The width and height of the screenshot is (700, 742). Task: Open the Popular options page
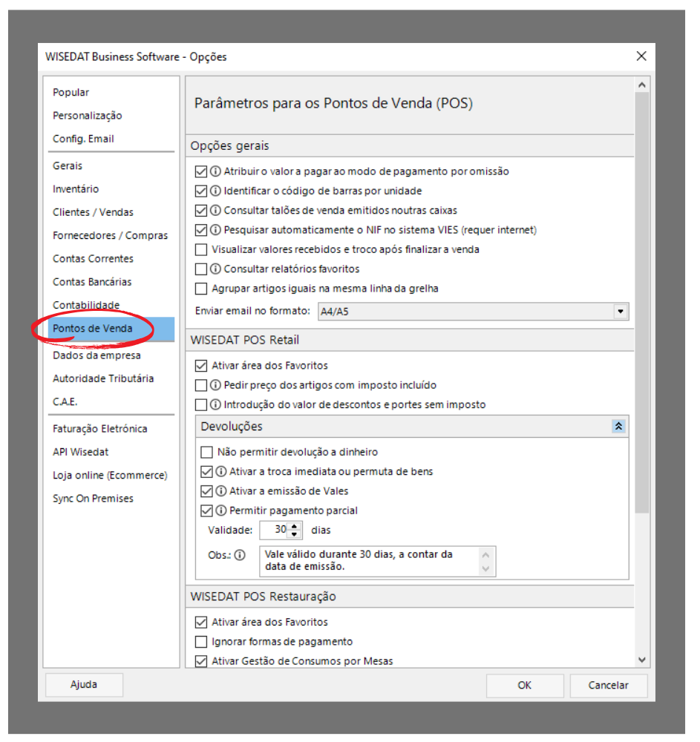pyautogui.click(x=71, y=92)
